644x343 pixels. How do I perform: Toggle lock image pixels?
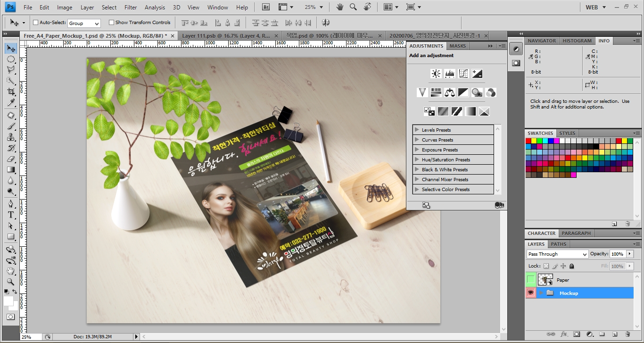[x=555, y=267]
